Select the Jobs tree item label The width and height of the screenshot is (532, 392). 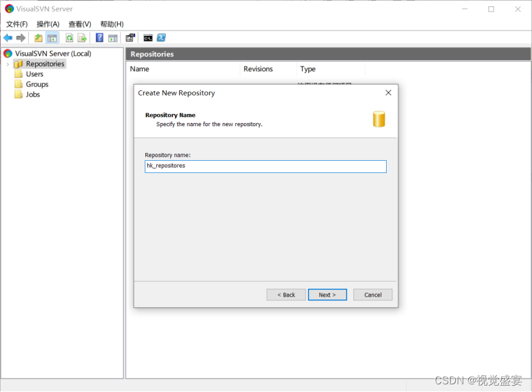click(33, 94)
